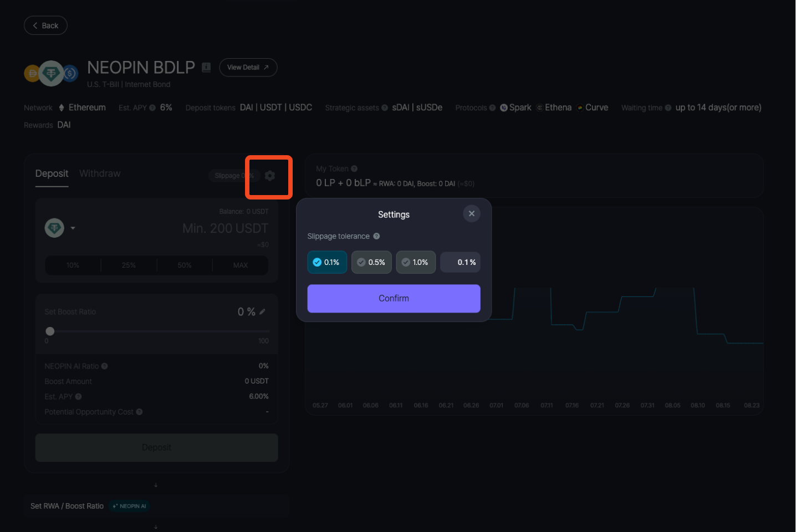Open slippage settings gear icon
796x532 pixels.
click(x=269, y=176)
